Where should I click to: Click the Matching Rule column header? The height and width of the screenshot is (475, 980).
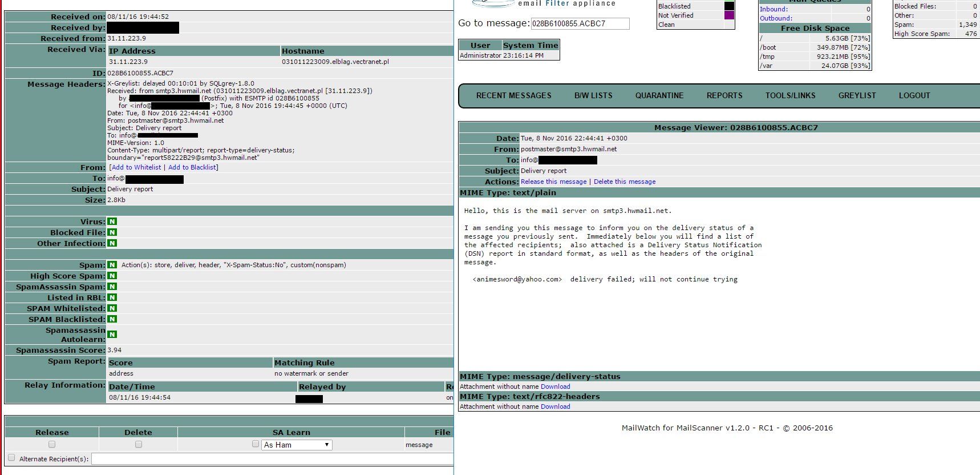coord(305,363)
